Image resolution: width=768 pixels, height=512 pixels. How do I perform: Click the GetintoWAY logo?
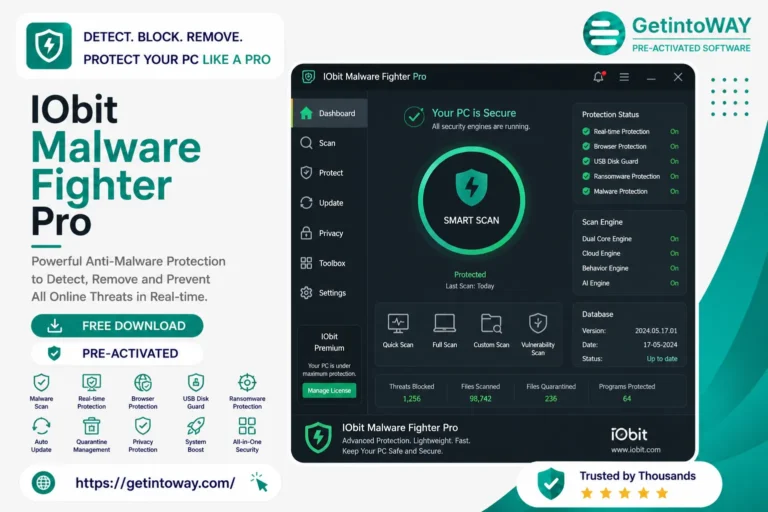pos(667,33)
